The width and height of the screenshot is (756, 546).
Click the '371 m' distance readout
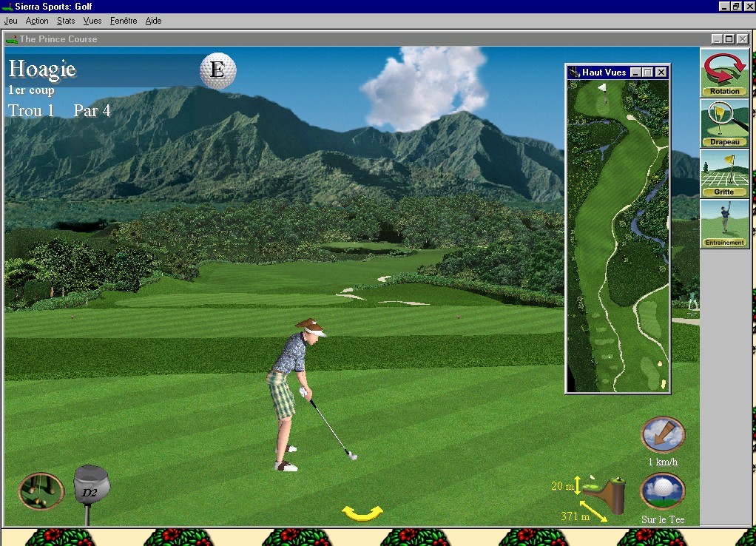[x=576, y=516]
